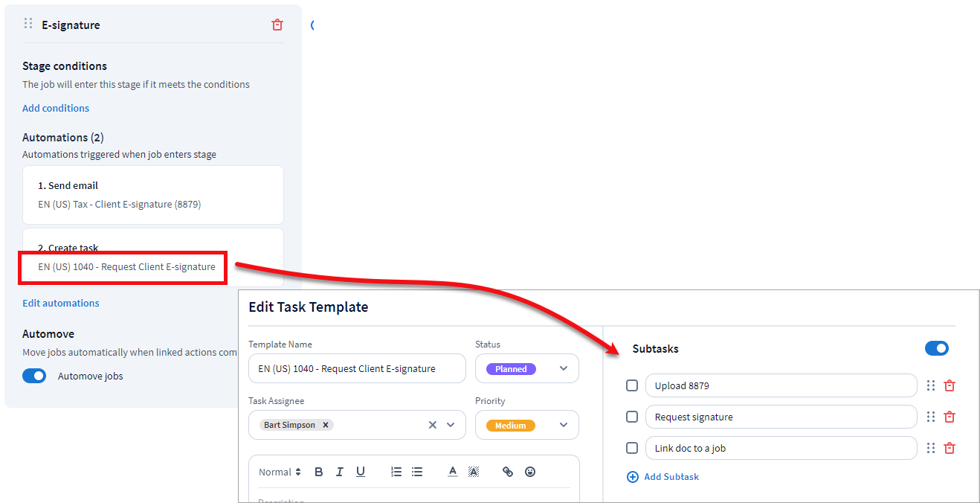Viewport: 980px width, 503px height.
Task: Select the Create task automation item
Action: pyautogui.click(x=152, y=257)
